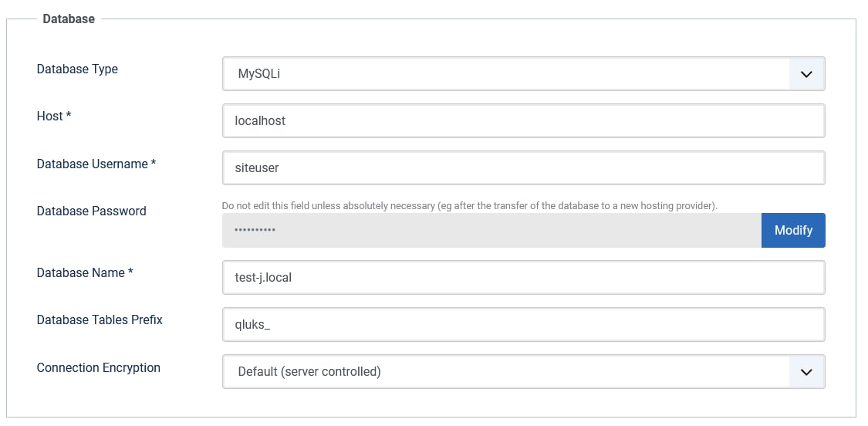
Task: Click the Database Name label
Action: tap(80, 272)
